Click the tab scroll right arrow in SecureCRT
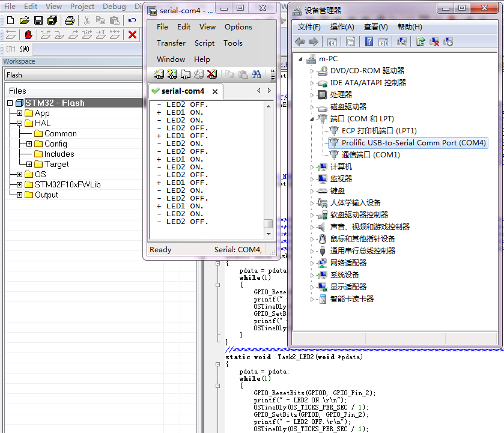Screen dimensions: 504x433 (x=269, y=91)
